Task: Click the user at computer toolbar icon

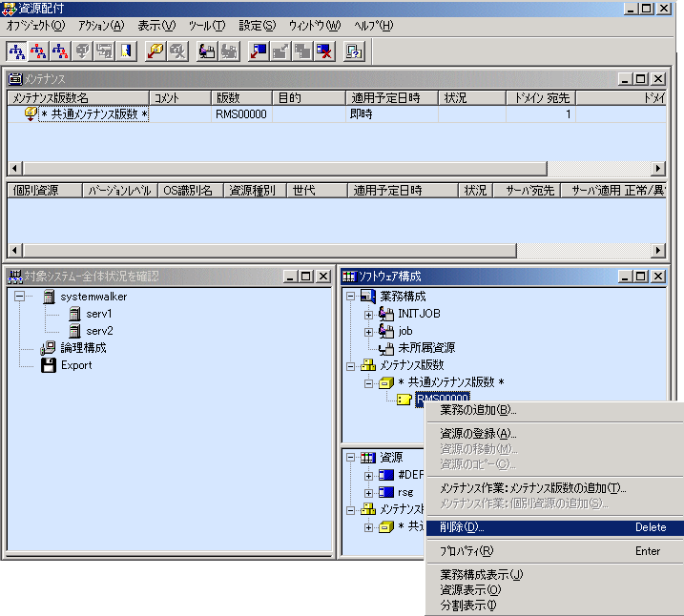Action: coord(207,51)
